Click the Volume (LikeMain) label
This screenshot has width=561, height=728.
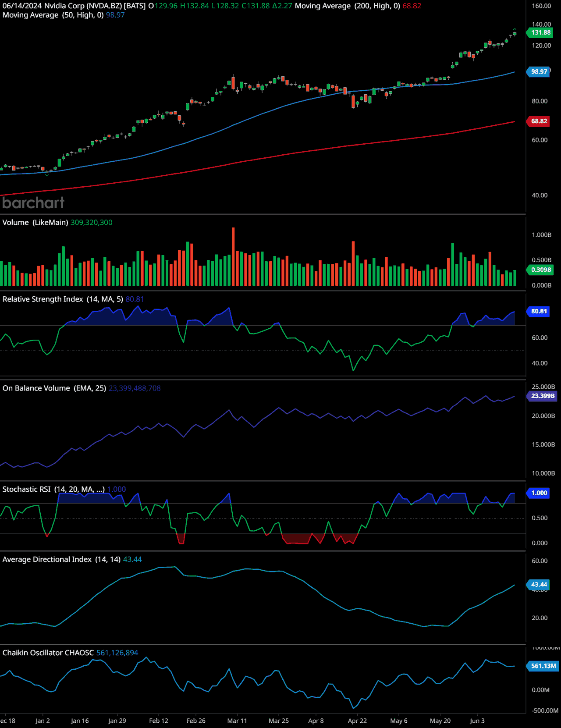click(x=35, y=223)
